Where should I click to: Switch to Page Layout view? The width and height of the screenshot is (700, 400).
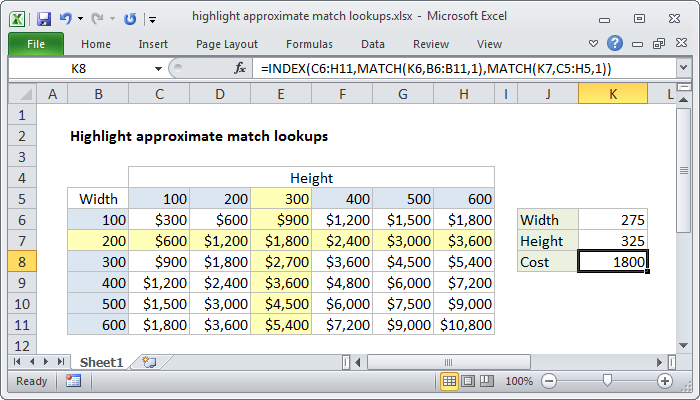click(x=468, y=381)
